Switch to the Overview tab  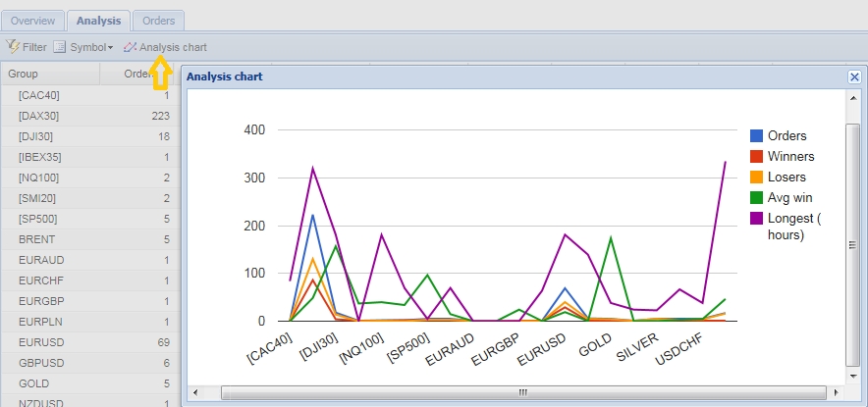click(32, 21)
